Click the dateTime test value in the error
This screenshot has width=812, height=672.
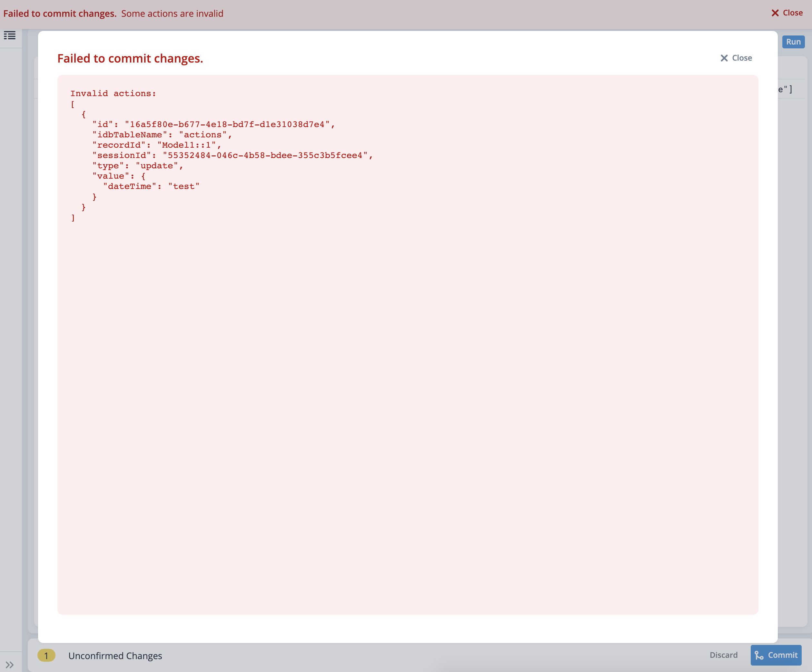click(152, 186)
